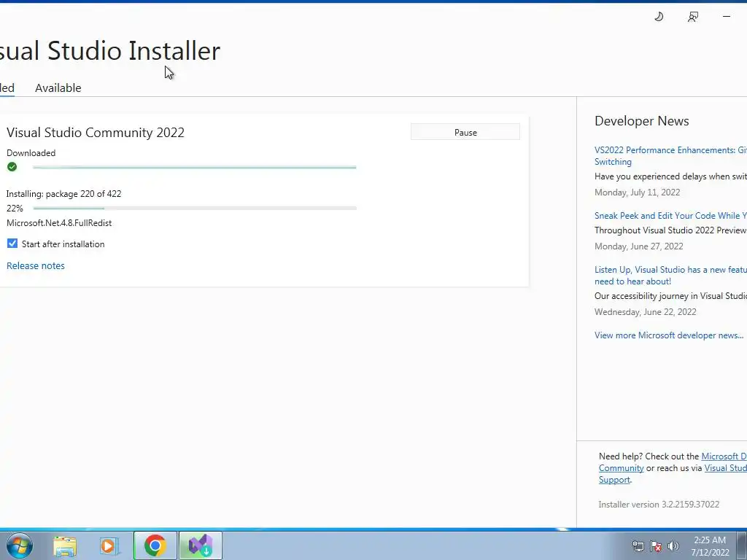Click the Monday, July 11, 2022 date
This screenshot has height=560, width=747.
[638, 192]
